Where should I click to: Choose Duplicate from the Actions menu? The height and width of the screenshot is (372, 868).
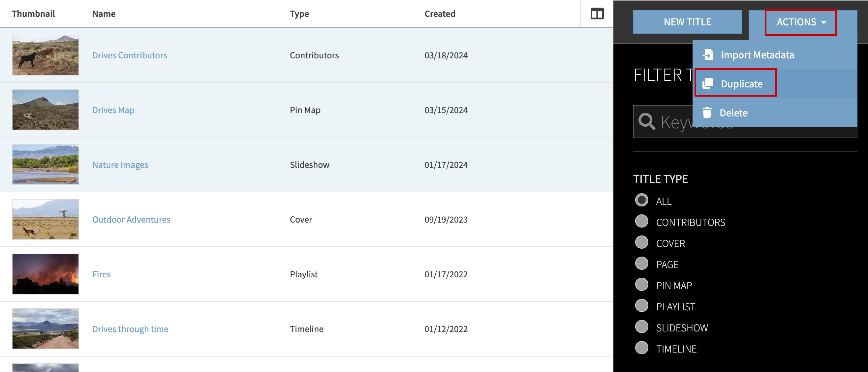click(742, 83)
